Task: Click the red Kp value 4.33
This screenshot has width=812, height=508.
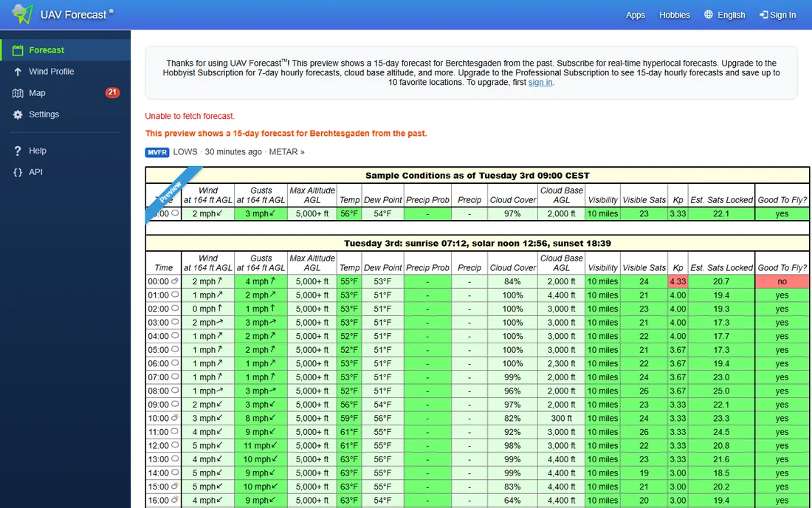Action: [x=678, y=282]
